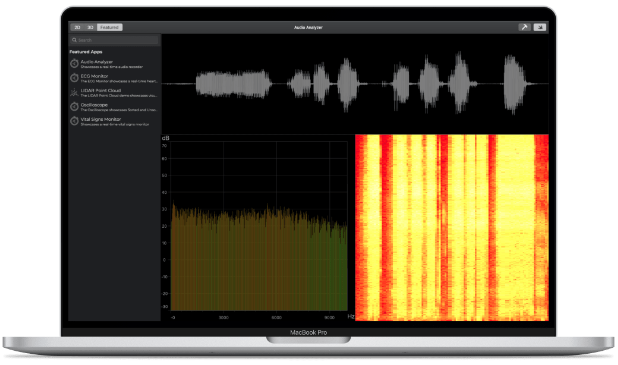Switch to the 3D tab
Viewport: 618px width, 365px height.
click(90, 27)
